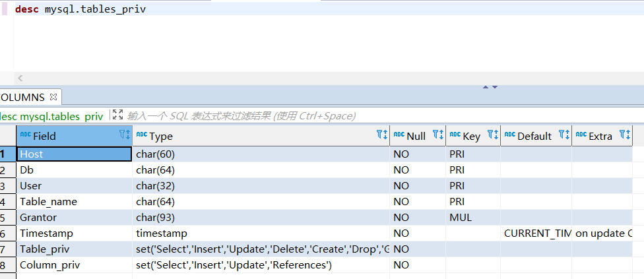
Task: Select the COLUMNS result tab
Action: 22,97
